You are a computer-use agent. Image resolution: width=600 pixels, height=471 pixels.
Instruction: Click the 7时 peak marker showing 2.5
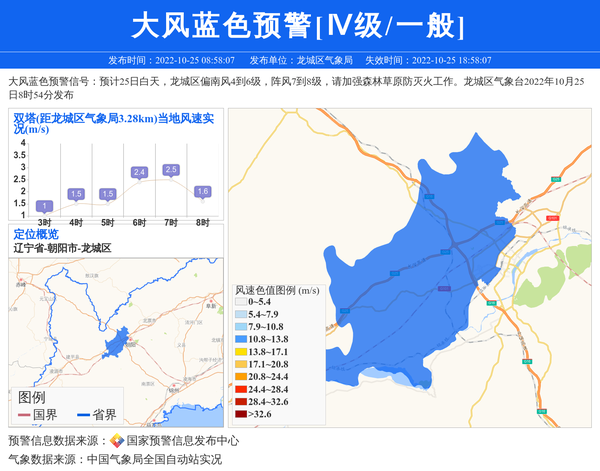(x=171, y=170)
